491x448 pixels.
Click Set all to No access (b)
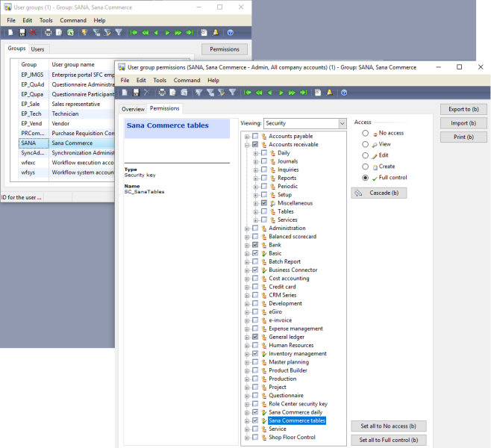(x=388, y=426)
